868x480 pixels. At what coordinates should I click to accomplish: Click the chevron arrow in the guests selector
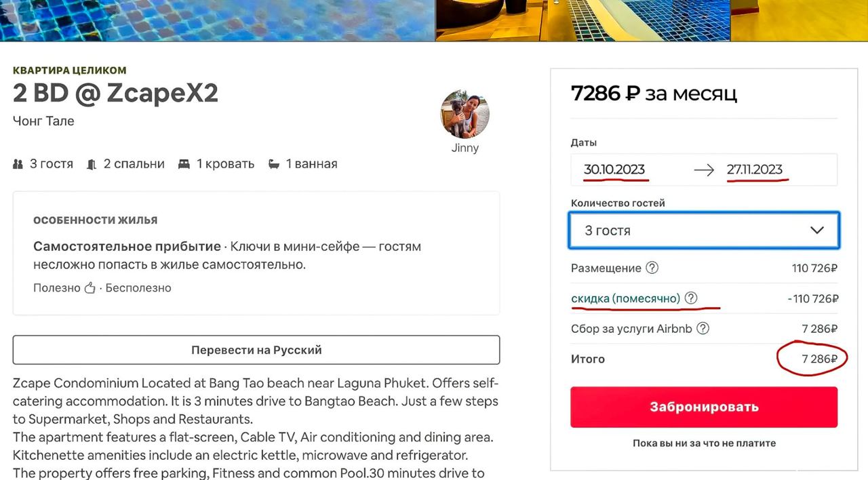click(x=817, y=231)
